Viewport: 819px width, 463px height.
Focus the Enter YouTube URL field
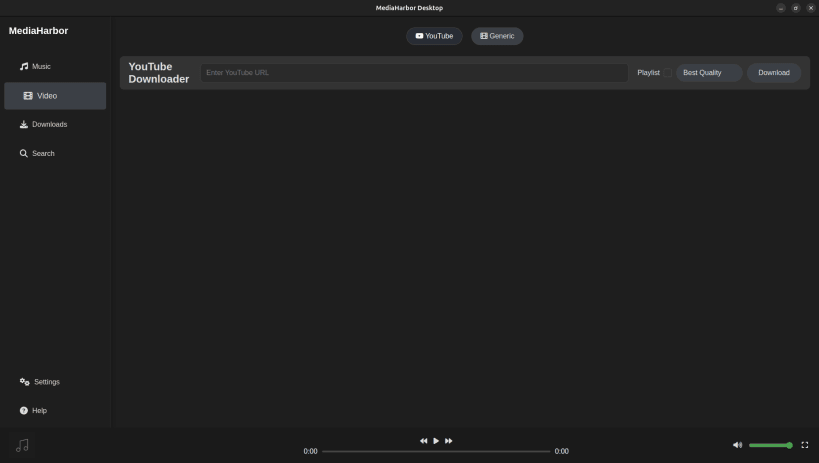pos(414,73)
